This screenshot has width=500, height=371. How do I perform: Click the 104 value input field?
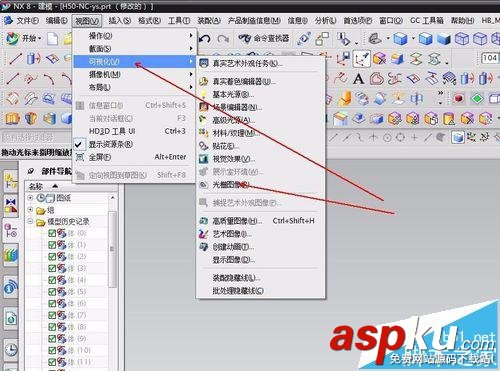click(x=490, y=58)
